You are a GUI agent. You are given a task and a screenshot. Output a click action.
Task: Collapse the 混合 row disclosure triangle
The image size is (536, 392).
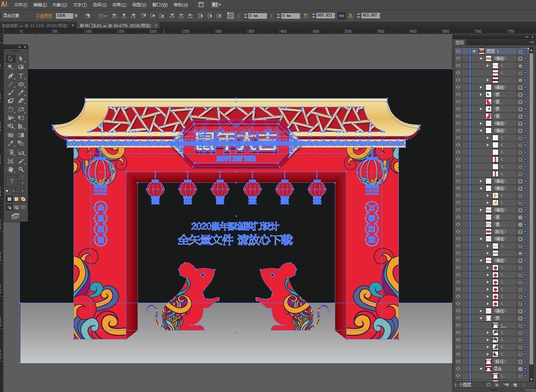pos(481,369)
